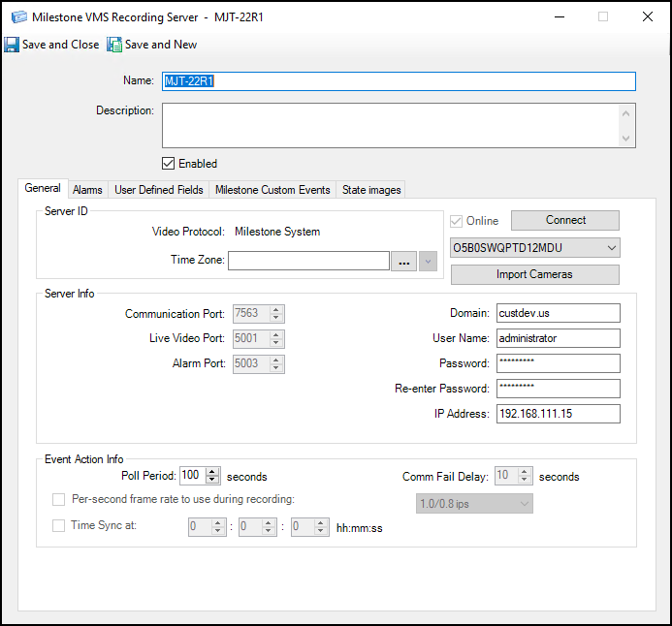
Task: Increase the Alarm Port value
Action: pyautogui.click(x=276, y=360)
